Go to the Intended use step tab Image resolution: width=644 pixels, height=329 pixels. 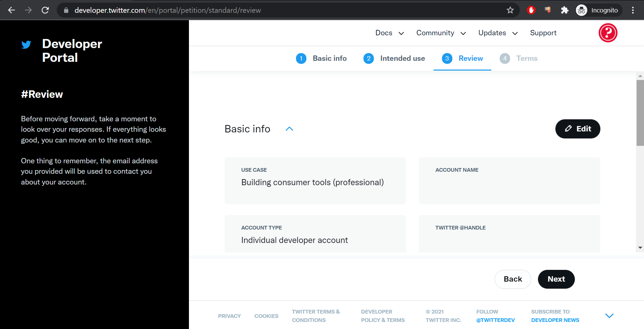(x=394, y=58)
